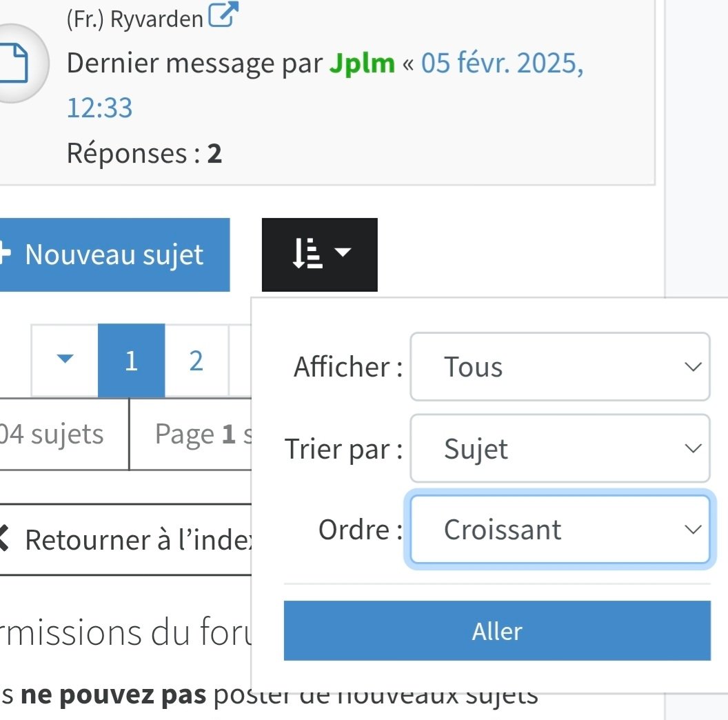Toggle the sort options icon button
728x720 pixels.
(319, 254)
